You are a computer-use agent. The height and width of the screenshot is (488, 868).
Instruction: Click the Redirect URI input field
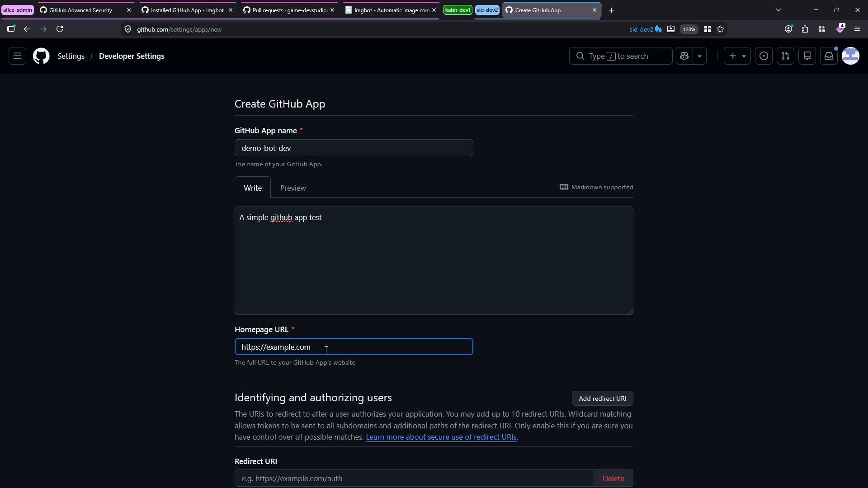pyautogui.click(x=414, y=478)
